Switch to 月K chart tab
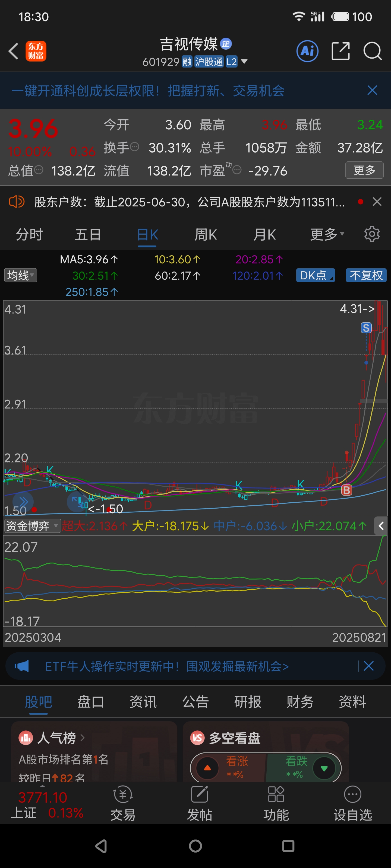 pos(265,235)
